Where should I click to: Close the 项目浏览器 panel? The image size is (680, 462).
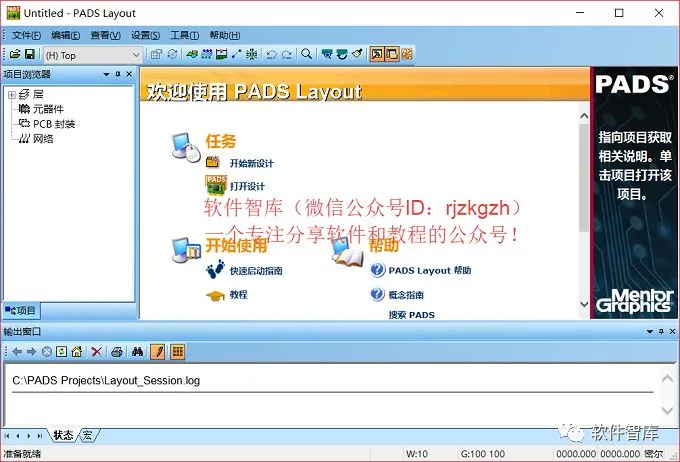[x=129, y=74]
